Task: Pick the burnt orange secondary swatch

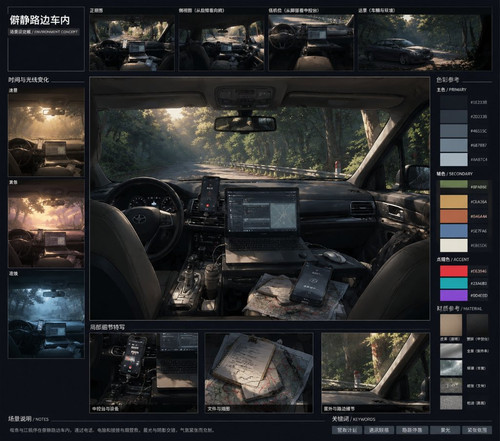Action: tap(454, 216)
